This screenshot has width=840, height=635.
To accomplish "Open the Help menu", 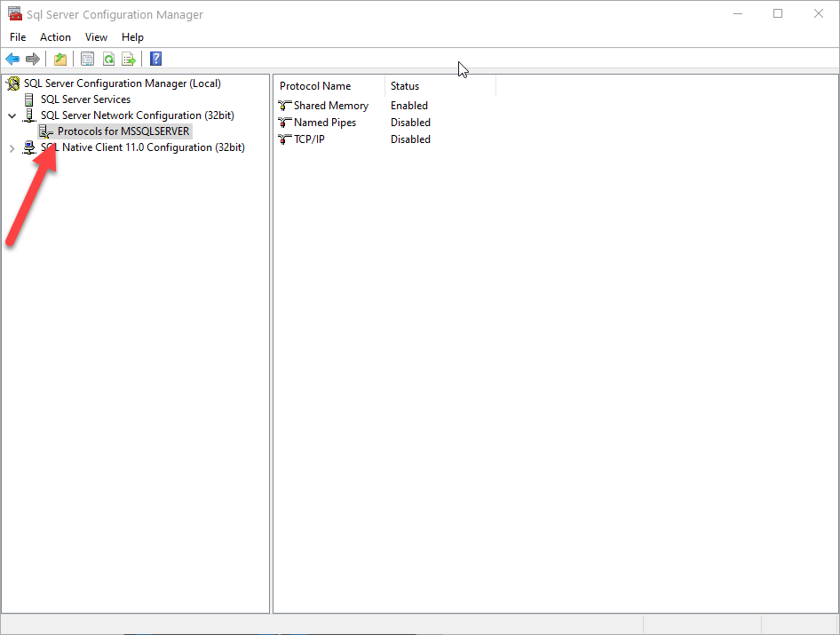I will [132, 37].
